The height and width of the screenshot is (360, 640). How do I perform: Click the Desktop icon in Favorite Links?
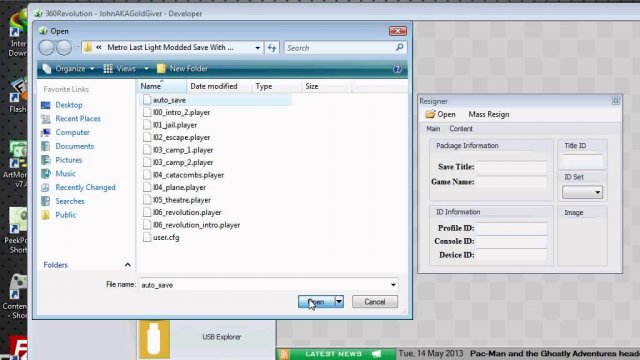click(46, 105)
